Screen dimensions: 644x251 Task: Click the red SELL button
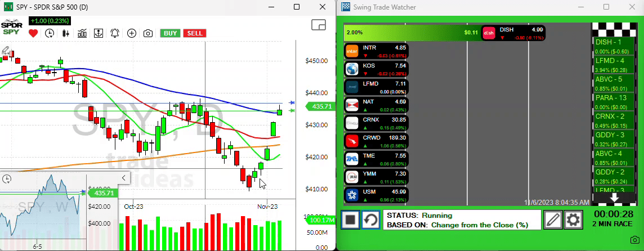[x=195, y=33]
